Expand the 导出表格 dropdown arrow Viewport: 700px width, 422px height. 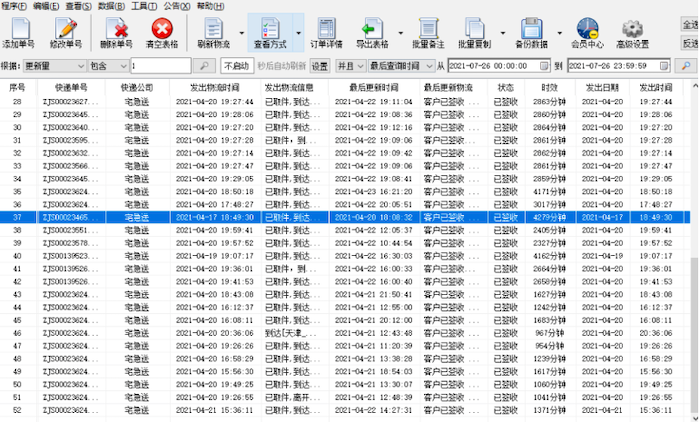400,33
